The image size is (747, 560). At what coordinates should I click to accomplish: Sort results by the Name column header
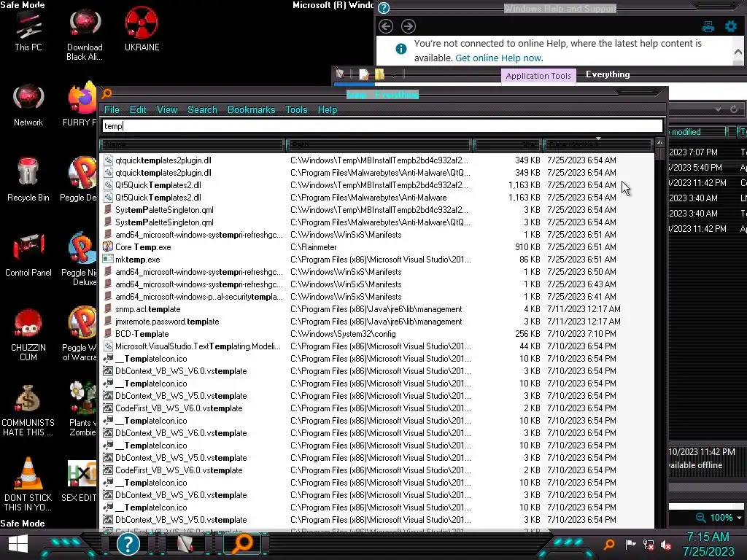pyautogui.click(x=193, y=144)
